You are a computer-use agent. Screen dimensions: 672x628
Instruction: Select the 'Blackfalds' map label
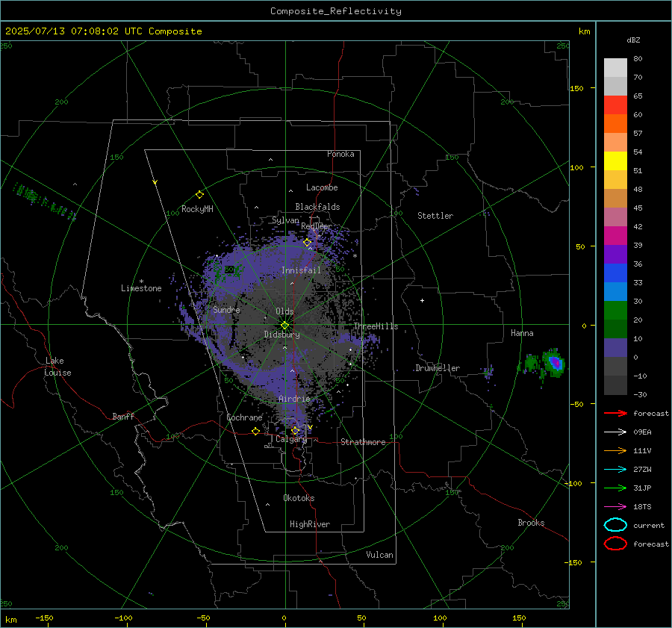point(317,207)
